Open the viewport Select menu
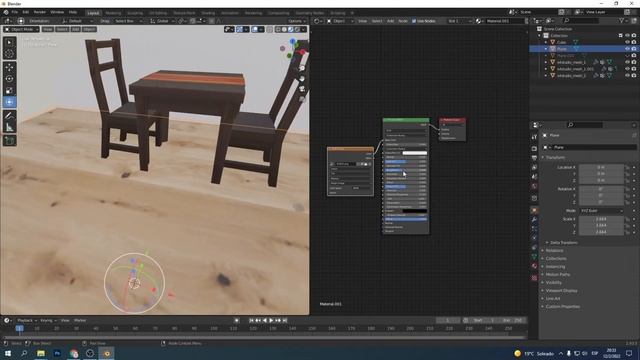 (x=62, y=29)
